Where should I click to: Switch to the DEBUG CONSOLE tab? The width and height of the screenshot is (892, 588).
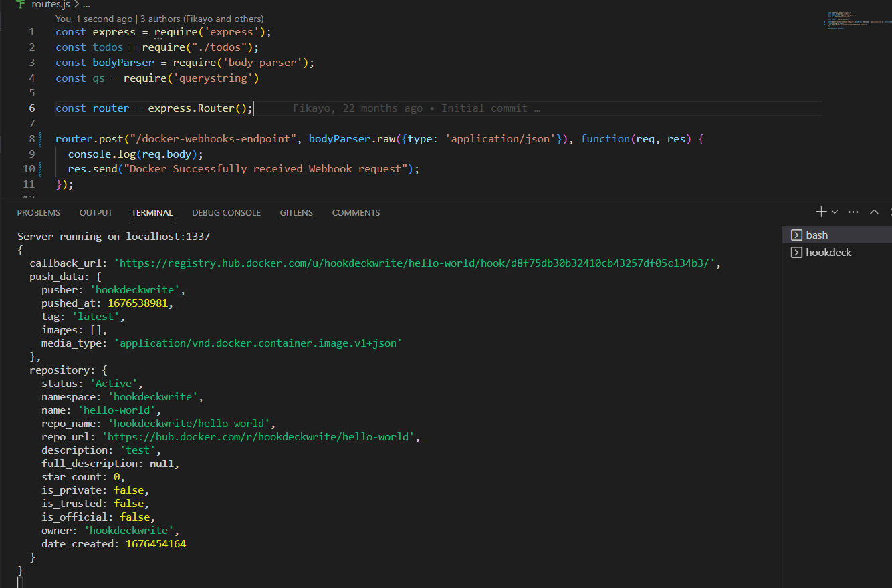click(226, 212)
